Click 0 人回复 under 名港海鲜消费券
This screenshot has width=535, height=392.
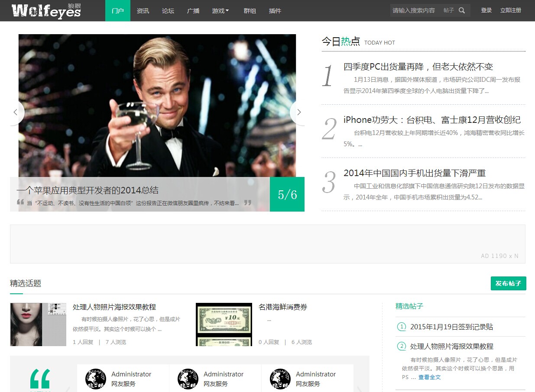[269, 342]
